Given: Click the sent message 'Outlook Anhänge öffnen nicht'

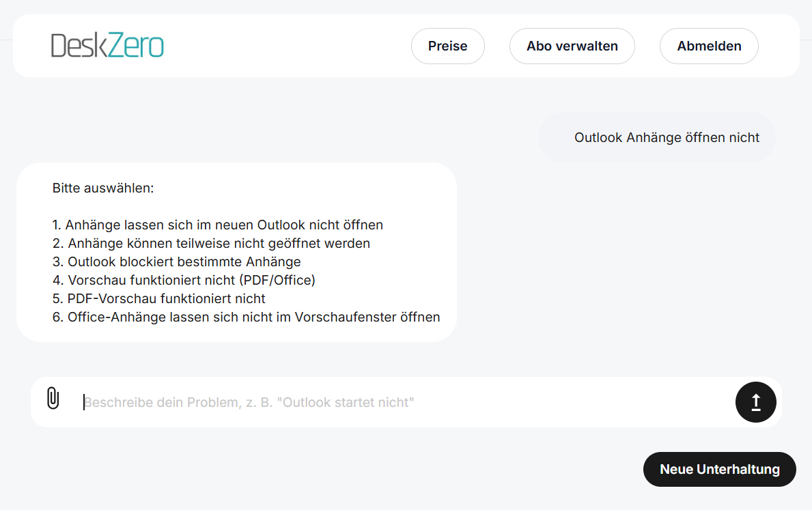Looking at the screenshot, I should tap(667, 137).
